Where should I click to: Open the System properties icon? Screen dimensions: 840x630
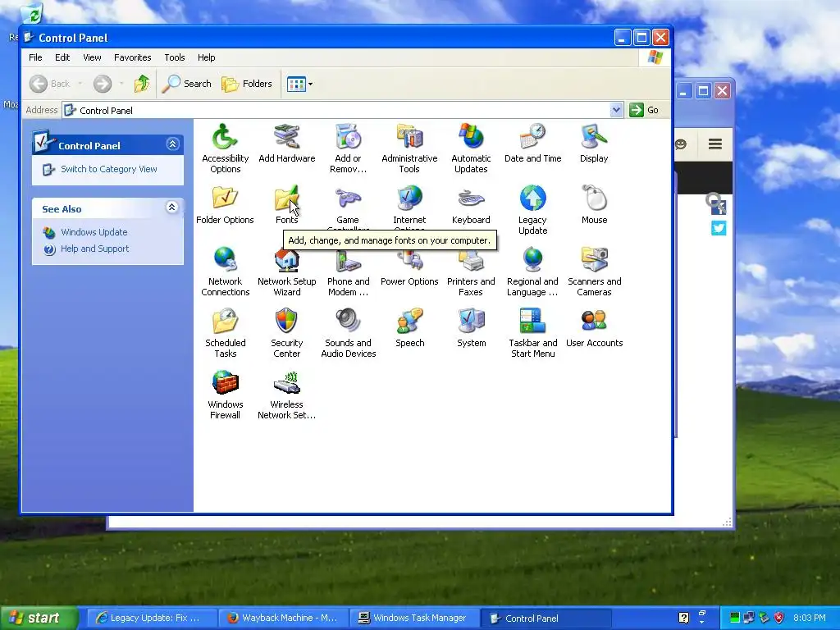[471, 322]
